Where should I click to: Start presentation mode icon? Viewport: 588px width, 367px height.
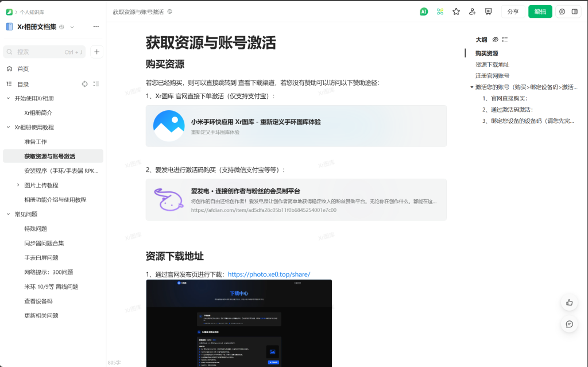[x=488, y=11]
